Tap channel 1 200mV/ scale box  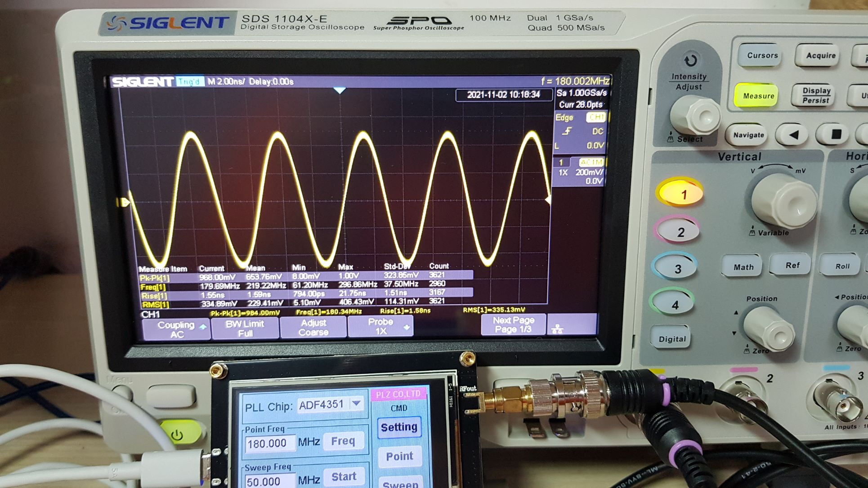tap(579, 172)
